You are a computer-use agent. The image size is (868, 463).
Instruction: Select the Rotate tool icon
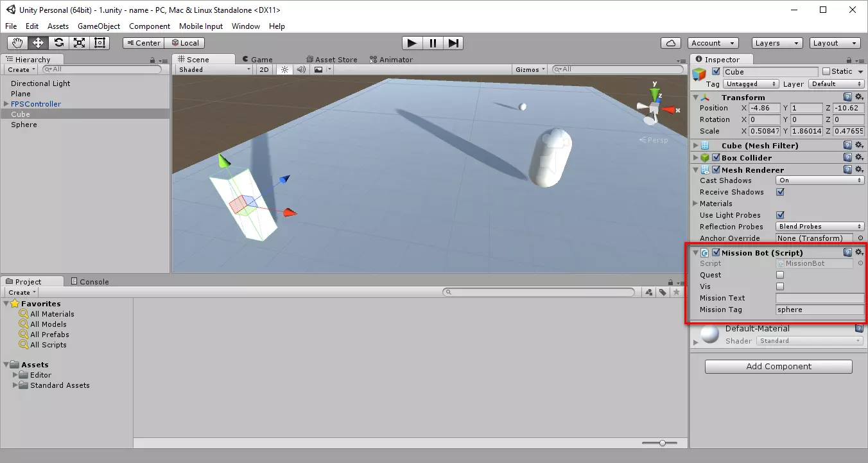(x=58, y=43)
